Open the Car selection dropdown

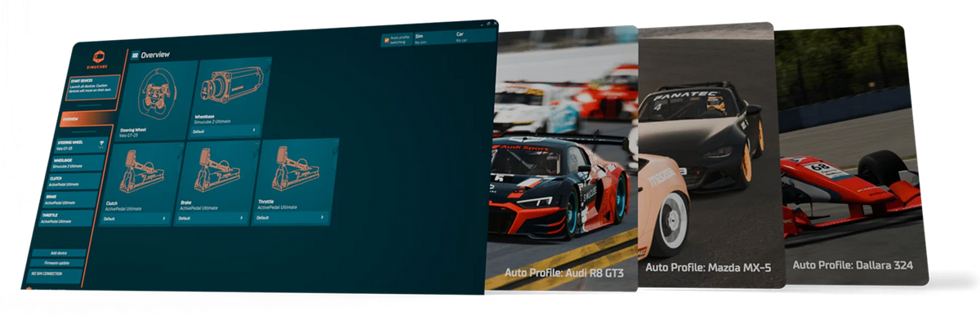pyautogui.click(x=475, y=37)
